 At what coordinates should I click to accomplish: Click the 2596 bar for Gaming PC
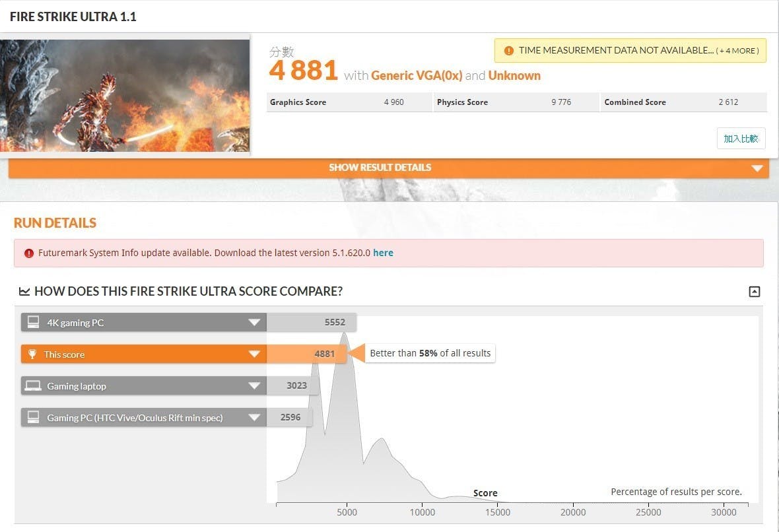click(x=289, y=417)
